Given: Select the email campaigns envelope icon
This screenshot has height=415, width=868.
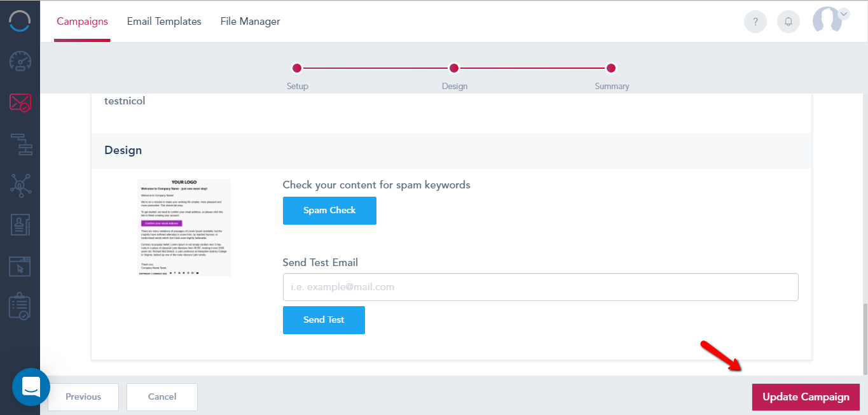Looking at the screenshot, I should coord(20,102).
